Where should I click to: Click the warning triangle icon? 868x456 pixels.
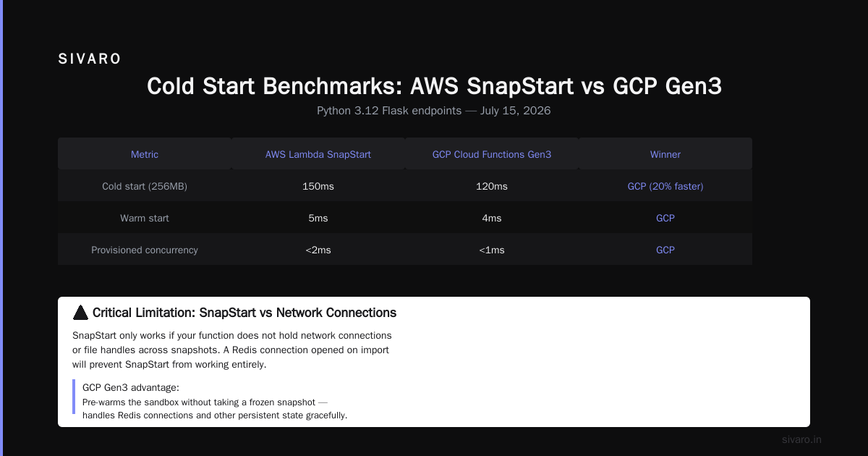point(80,313)
